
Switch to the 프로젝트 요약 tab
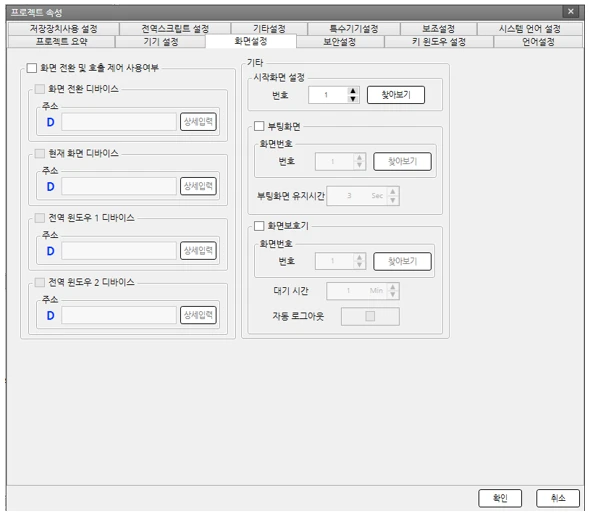tap(61, 41)
